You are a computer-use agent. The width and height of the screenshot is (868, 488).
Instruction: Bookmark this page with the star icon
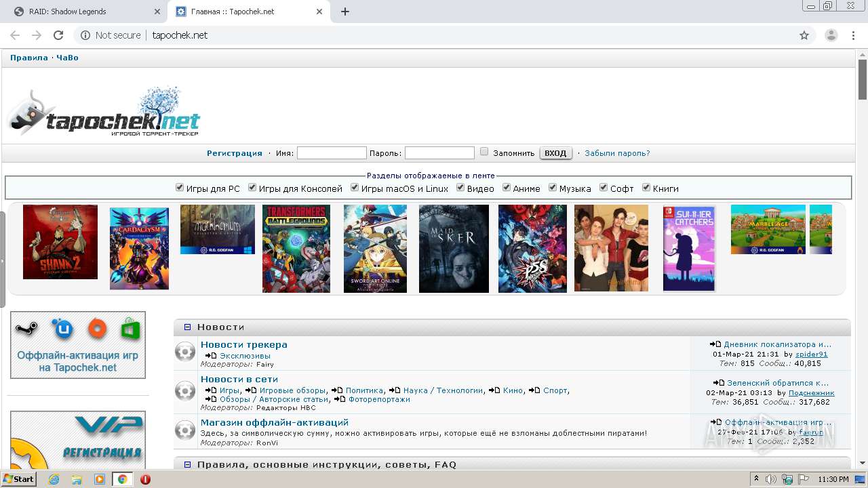(x=804, y=35)
